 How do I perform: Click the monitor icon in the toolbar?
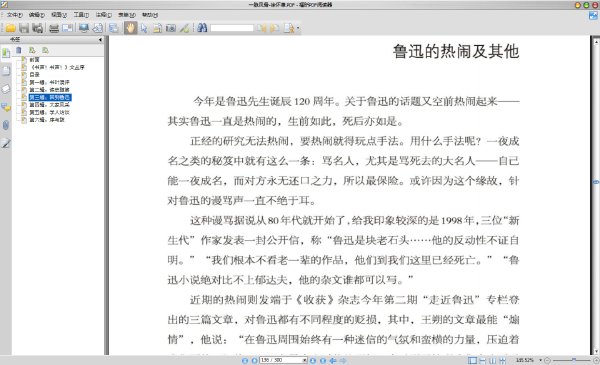pos(84,28)
